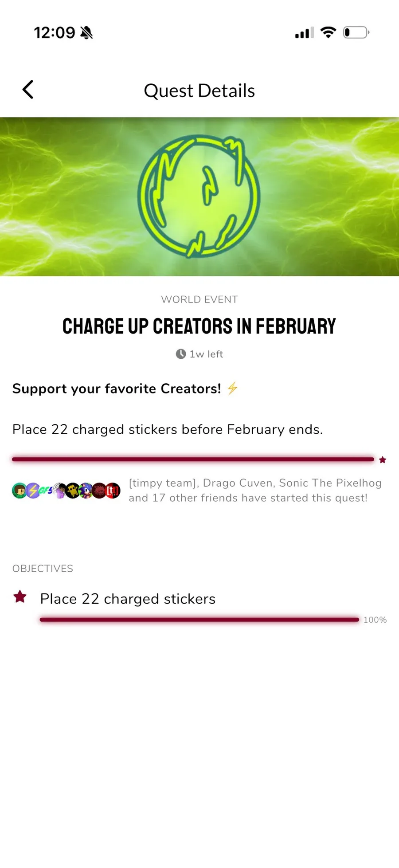Click the clock icon by 1w left

point(181,354)
